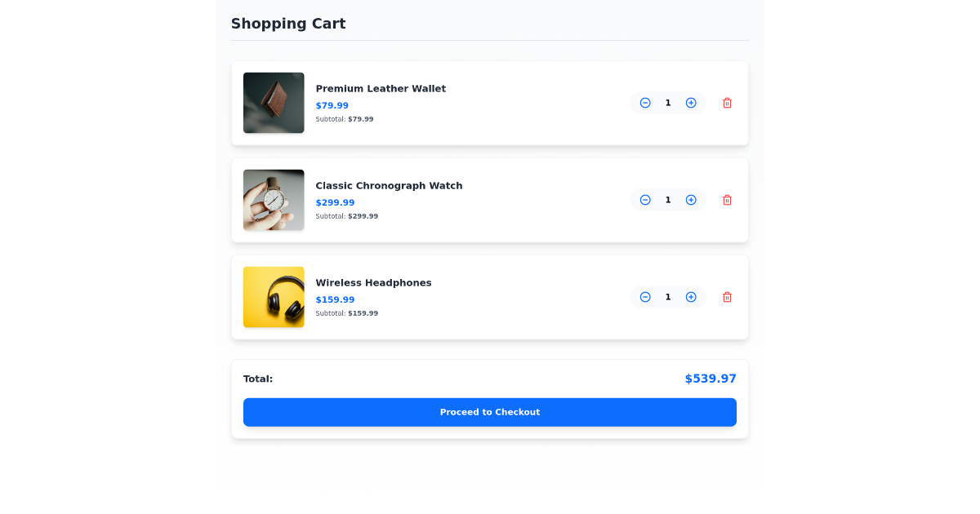Click the Classic Chronograph Watch name
This screenshot has height=514, width=980.
coord(389,185)
